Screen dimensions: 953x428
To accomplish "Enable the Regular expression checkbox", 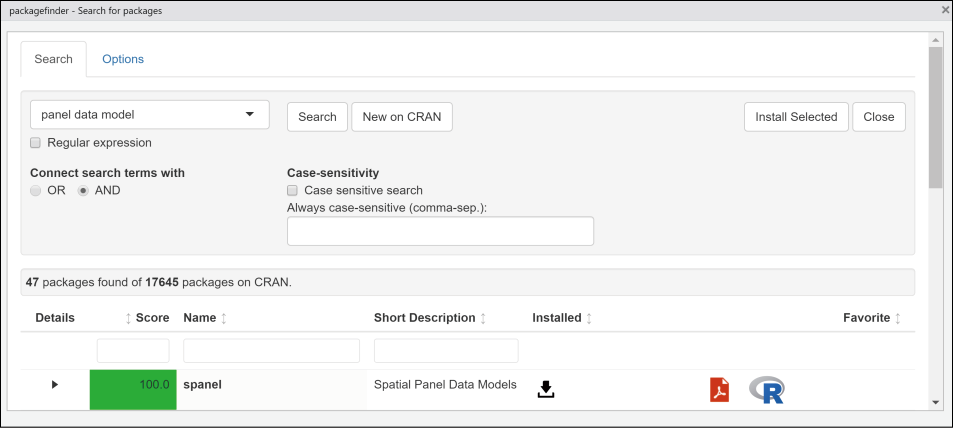I will pyautogui.click(x=36, y=143).
